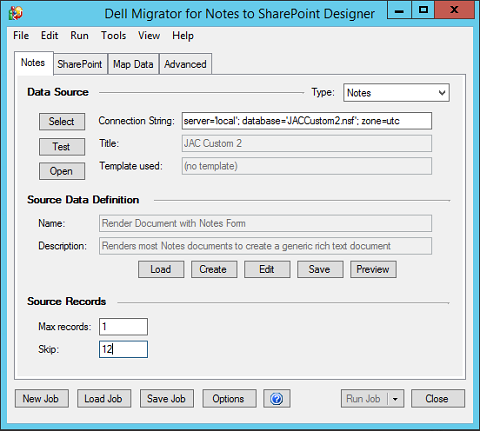Viewport: 480px width, 431px height.
Task: Click the Max records input field
Action: pyautogui.click(x=123, y=327)
